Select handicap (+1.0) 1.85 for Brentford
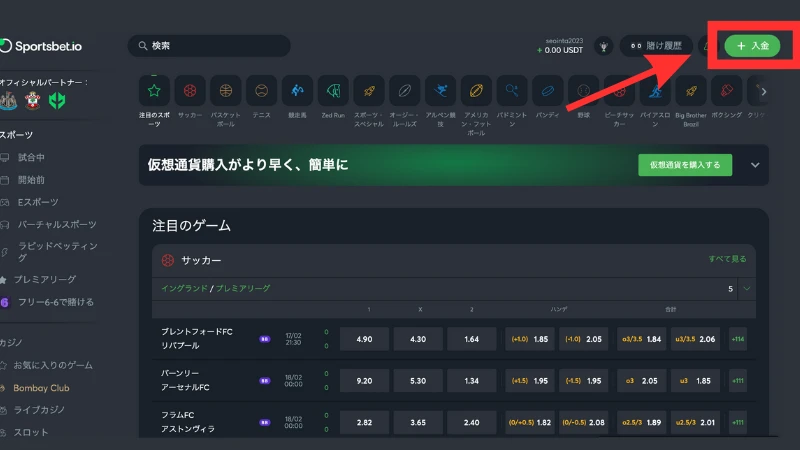800x450 pixels. click(x=530, y=339)
